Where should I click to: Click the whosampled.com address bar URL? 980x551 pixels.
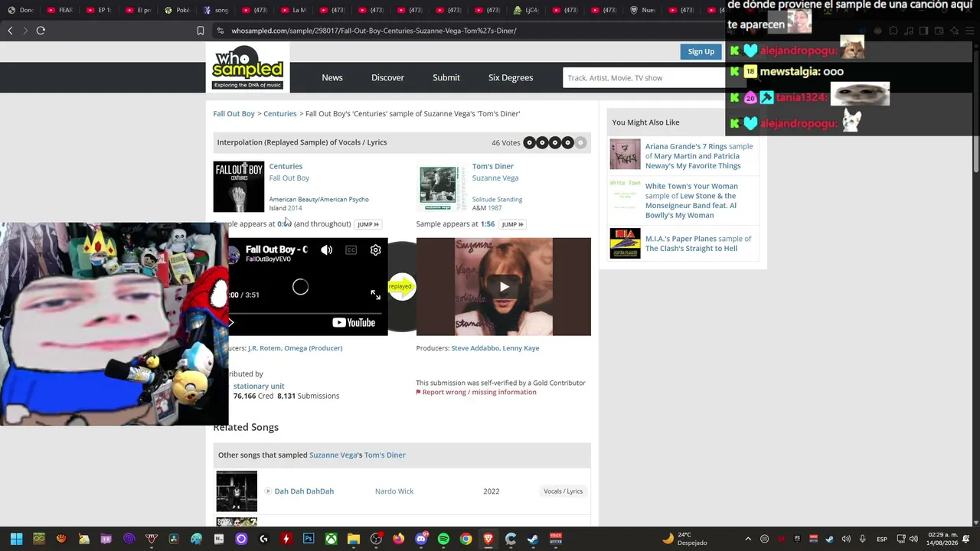(x=374, y=31)
